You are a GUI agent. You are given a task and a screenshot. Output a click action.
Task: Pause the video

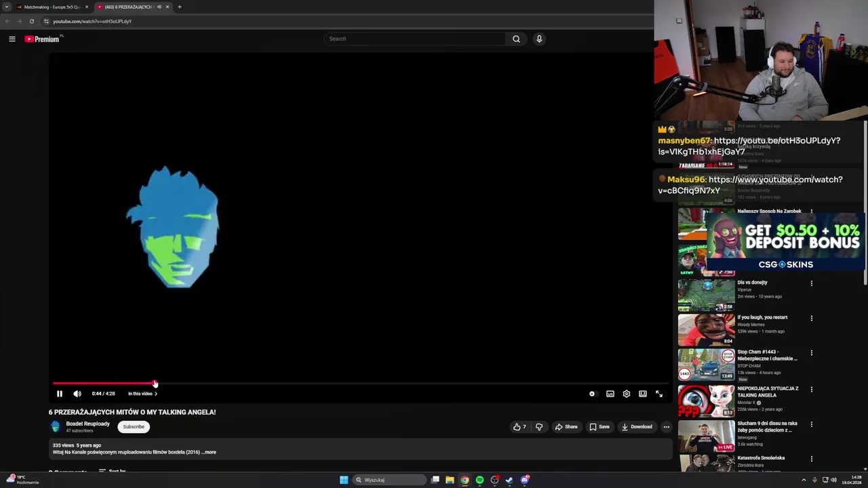(60, 394)
